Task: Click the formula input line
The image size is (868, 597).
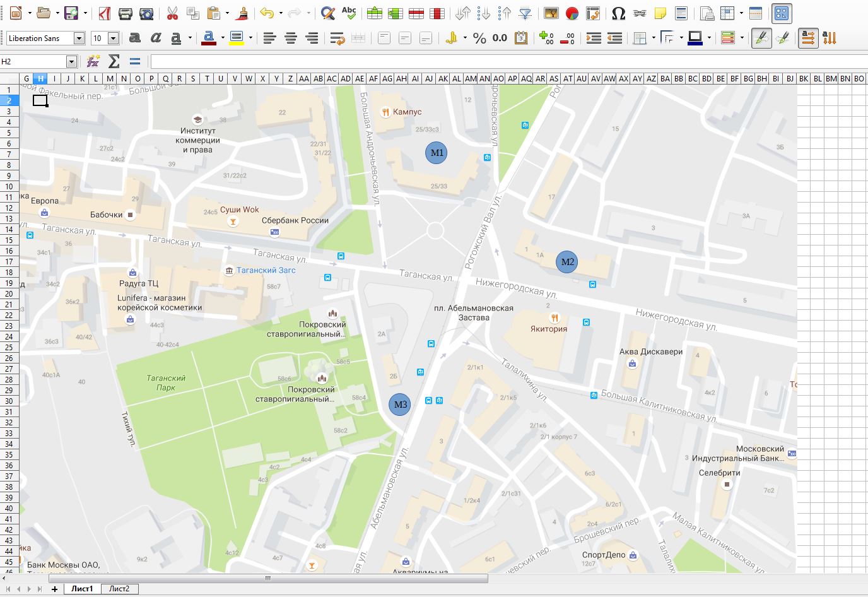Action: 505,61
